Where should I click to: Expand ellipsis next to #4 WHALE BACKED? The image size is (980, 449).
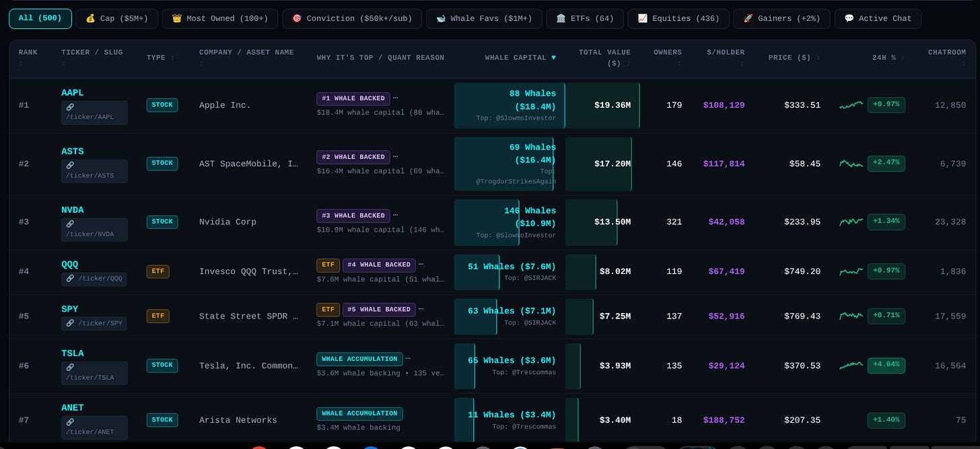click(421, 265)
